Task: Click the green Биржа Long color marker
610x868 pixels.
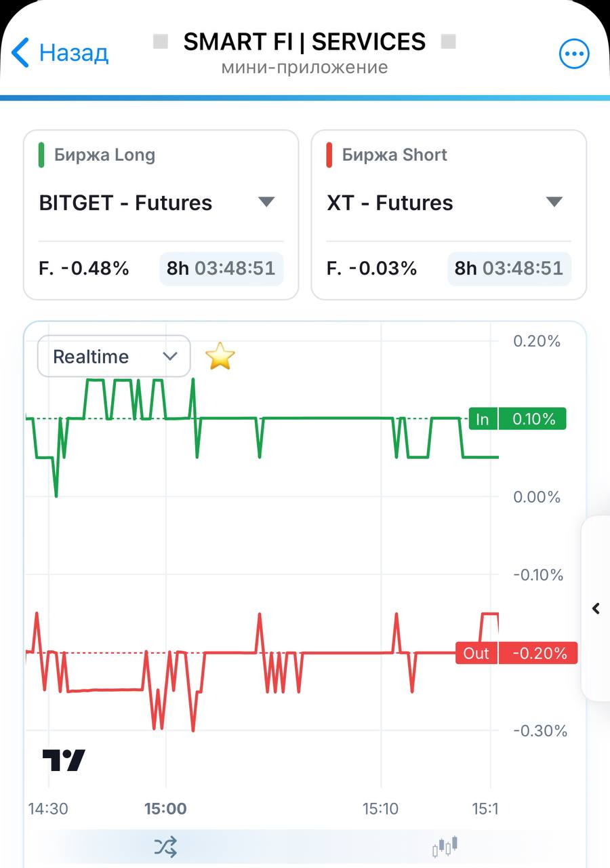Action: click(41, 155)
